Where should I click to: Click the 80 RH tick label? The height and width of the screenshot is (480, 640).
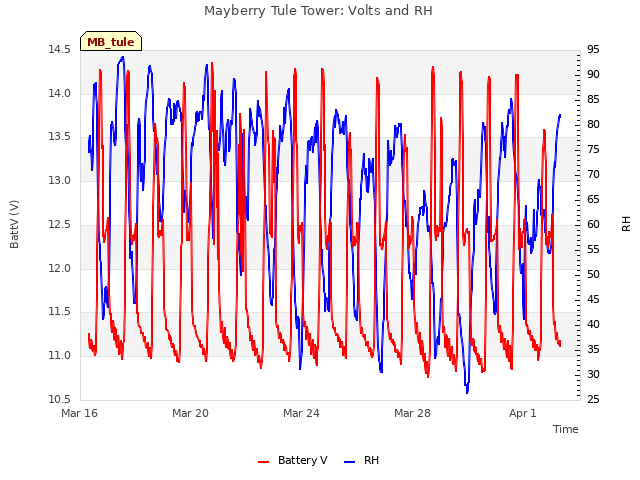(593, 124)
